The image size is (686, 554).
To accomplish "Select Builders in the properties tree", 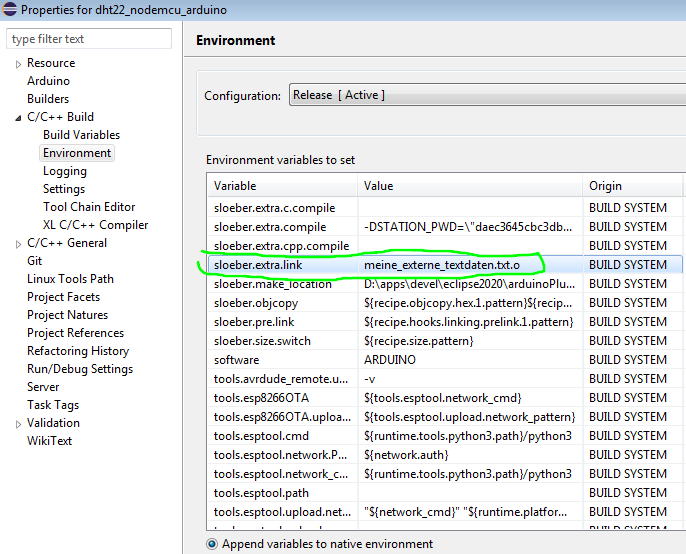I will click(x=48, y=99).
